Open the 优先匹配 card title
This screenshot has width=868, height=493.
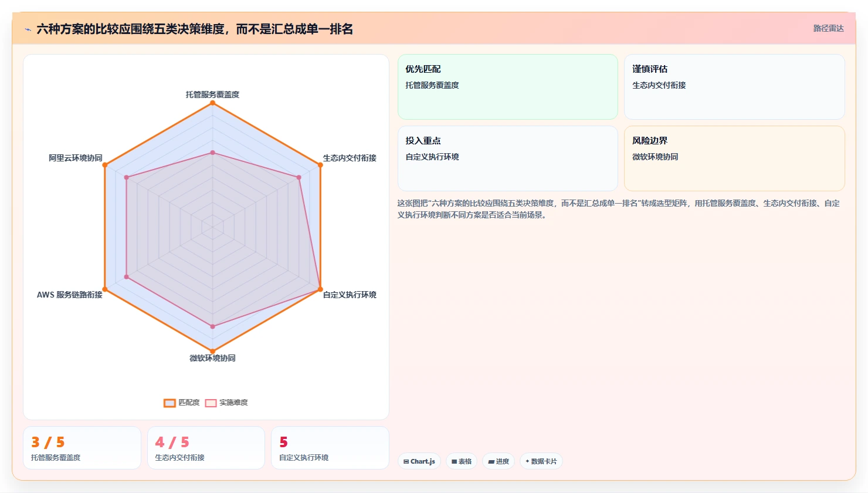pos(423,69)
